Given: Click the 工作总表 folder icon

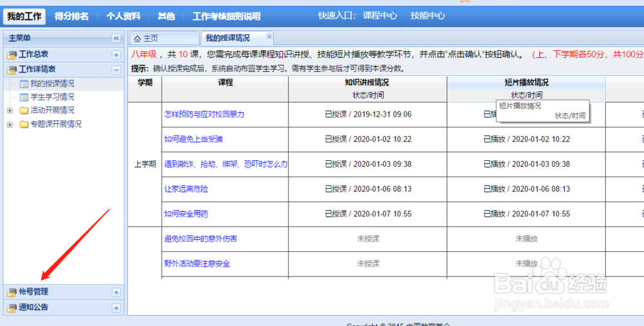Looking at the screenshot, I should 12,55.
